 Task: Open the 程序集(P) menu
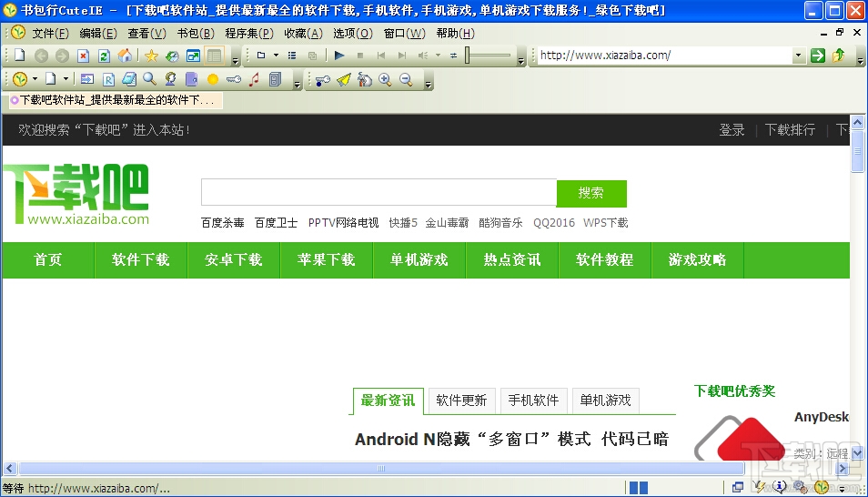(249, 34)
